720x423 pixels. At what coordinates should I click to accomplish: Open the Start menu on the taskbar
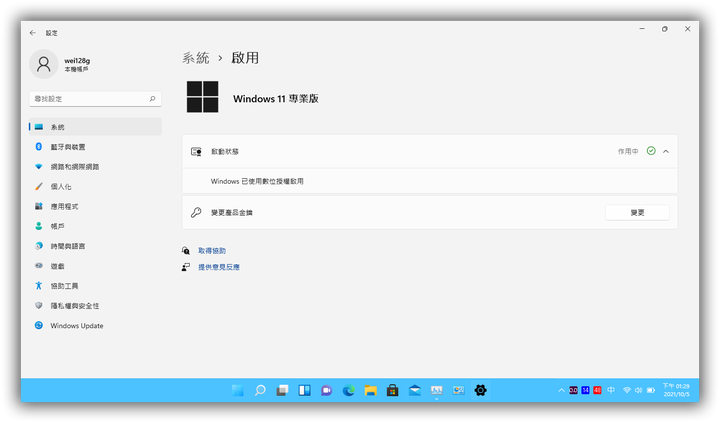pyautogui.click(x=238, y=390)
